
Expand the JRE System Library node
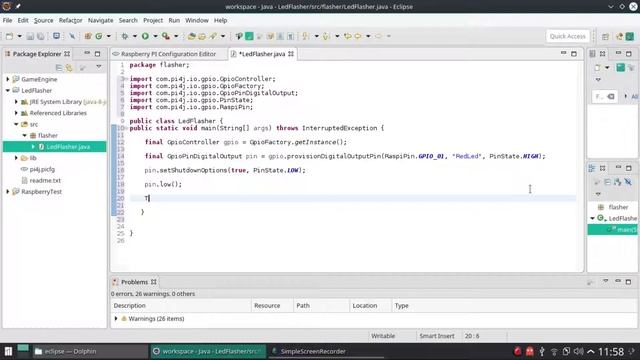pos(16,102)
